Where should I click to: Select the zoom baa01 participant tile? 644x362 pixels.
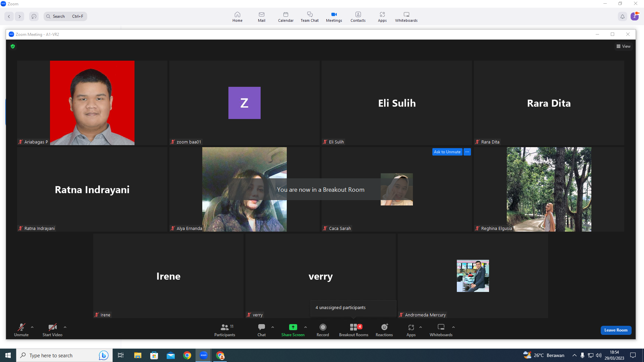tap(245, 103)
